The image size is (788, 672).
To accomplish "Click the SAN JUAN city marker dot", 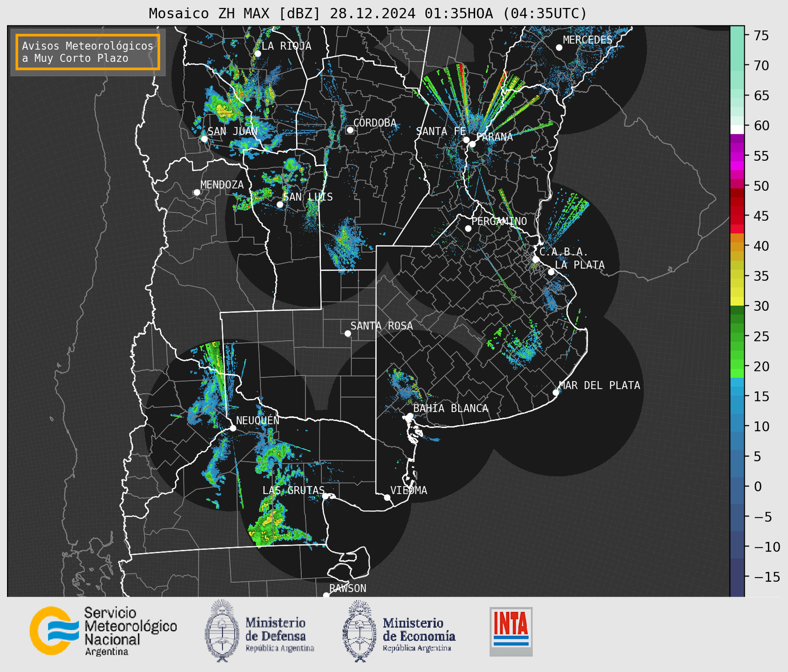I will [x=204, y=139].
